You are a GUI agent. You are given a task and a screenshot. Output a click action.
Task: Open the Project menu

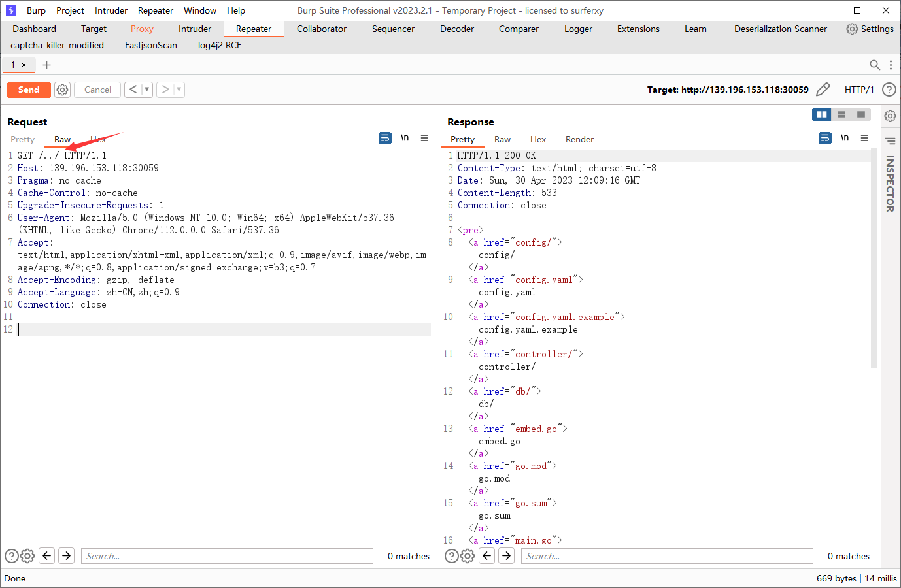(70, 10)
